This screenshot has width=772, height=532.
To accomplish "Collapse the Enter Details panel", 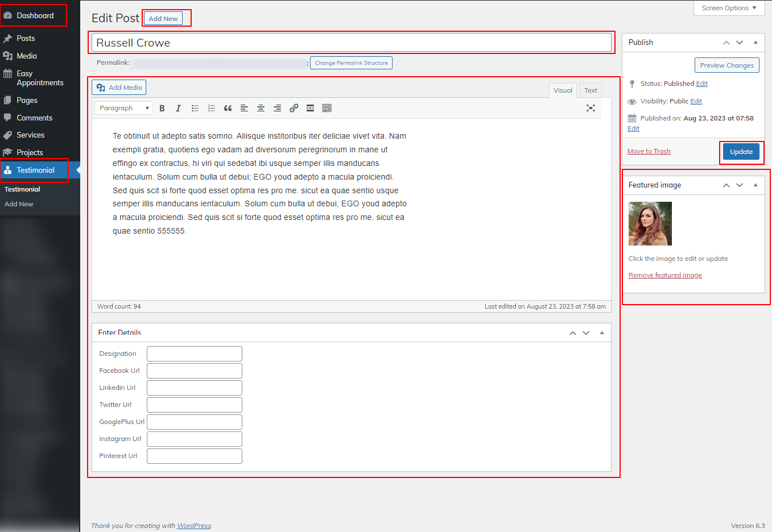I will [x=602, y=333].
